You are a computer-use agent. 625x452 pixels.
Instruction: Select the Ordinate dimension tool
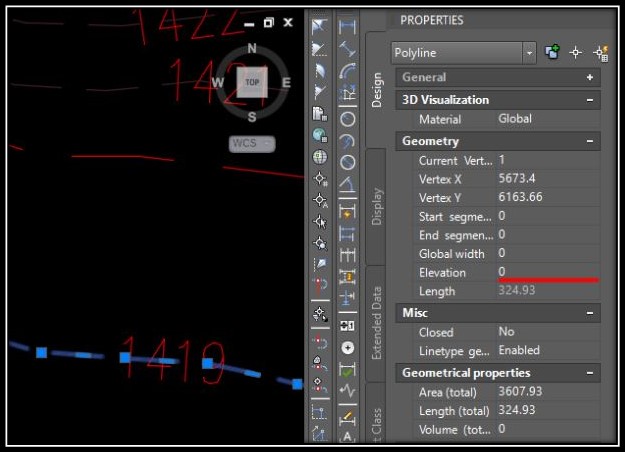coord(347,94)
